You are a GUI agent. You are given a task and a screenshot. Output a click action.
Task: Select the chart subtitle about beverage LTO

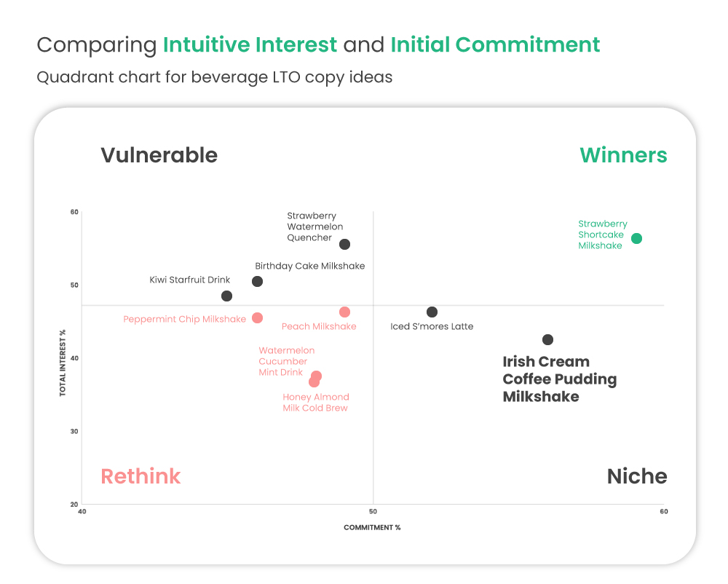(x=214, y=76)
